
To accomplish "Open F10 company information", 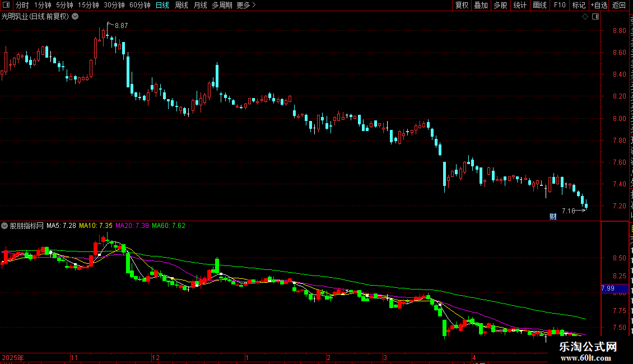I will click(560, 5).
